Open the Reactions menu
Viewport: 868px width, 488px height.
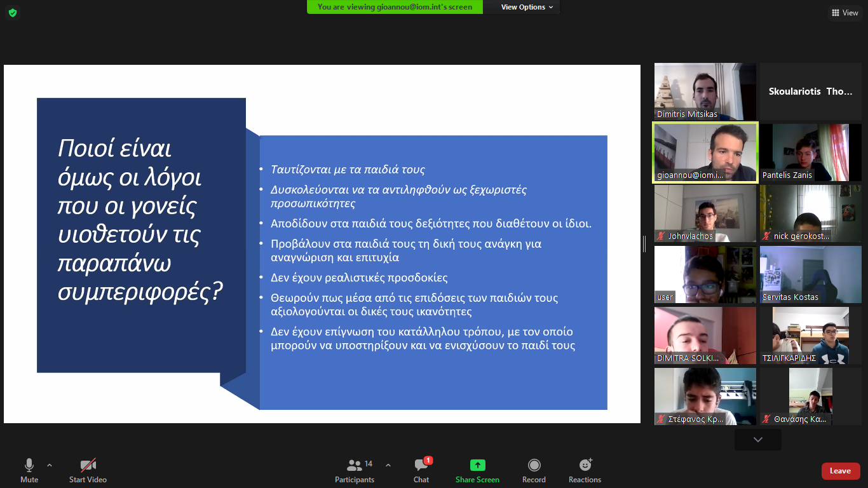point(585,465)
